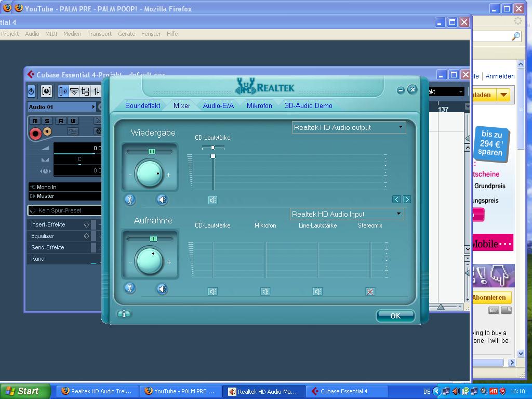
Task: Enable Write automation (W) on Audio 01
Action: 73,121
